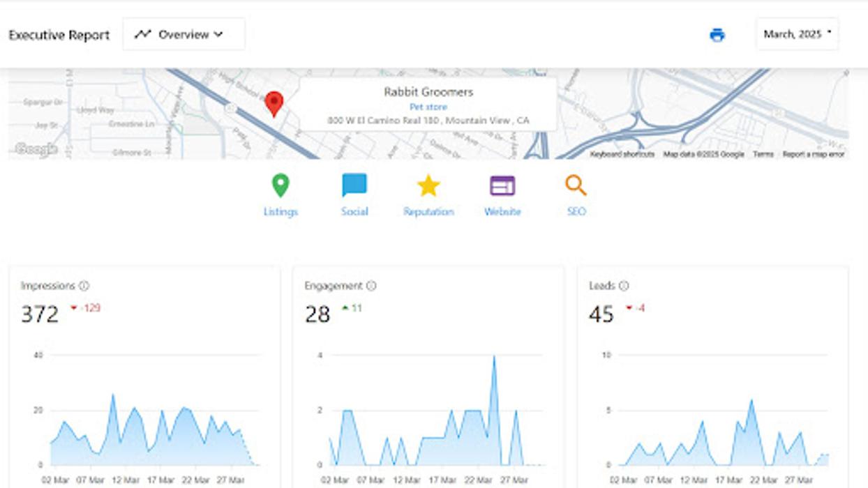Click the Leads info icon
The height and width of the screenshot is (488, 868).
(x=624, y=286)
